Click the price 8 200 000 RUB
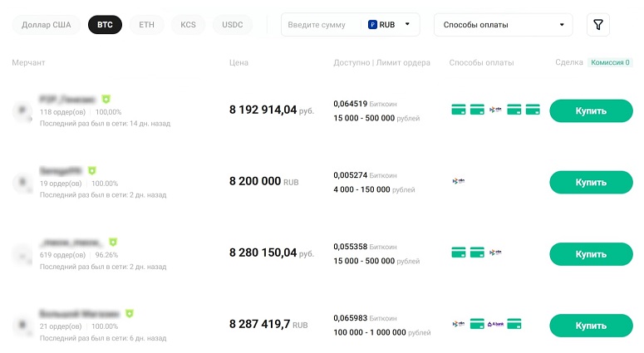 click(263, 181)
